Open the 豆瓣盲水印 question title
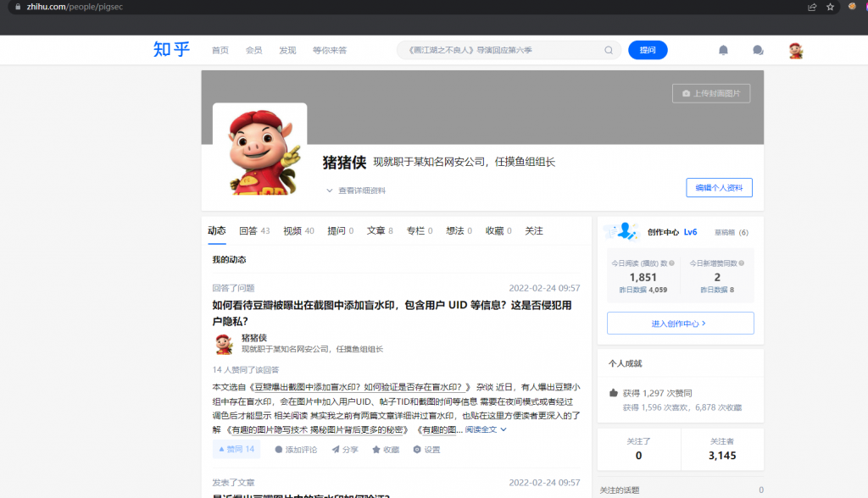Screen dimensions: 868x498 [x=392, y=313]
